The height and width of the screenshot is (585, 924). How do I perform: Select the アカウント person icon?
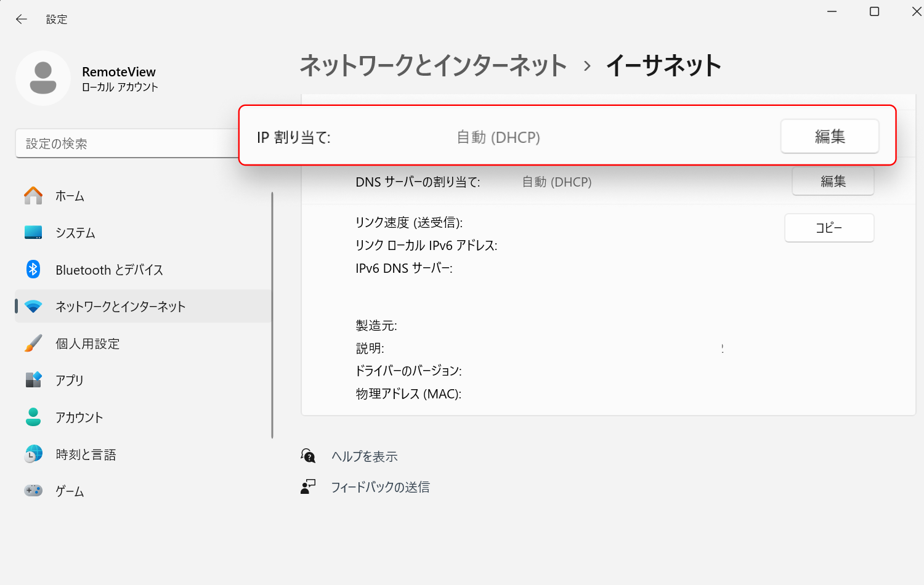click(32, 417)
